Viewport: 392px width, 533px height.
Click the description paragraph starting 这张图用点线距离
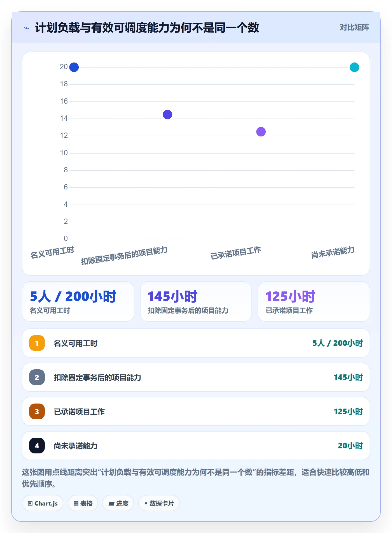click(196, 478)
